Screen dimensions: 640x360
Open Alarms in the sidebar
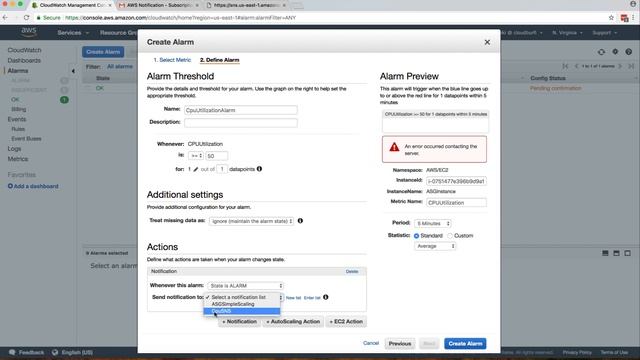coord(18,71)
